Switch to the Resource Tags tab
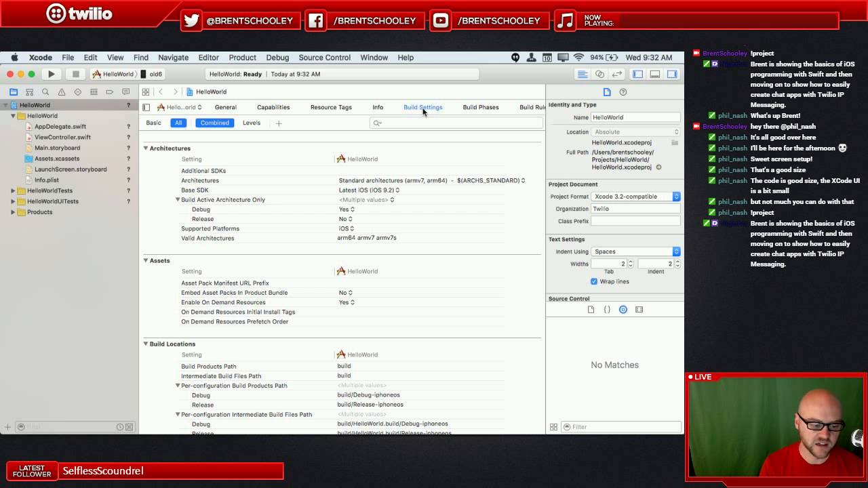Screen dimensions: 868x488 pyautogui.click(x=331, y=107)
